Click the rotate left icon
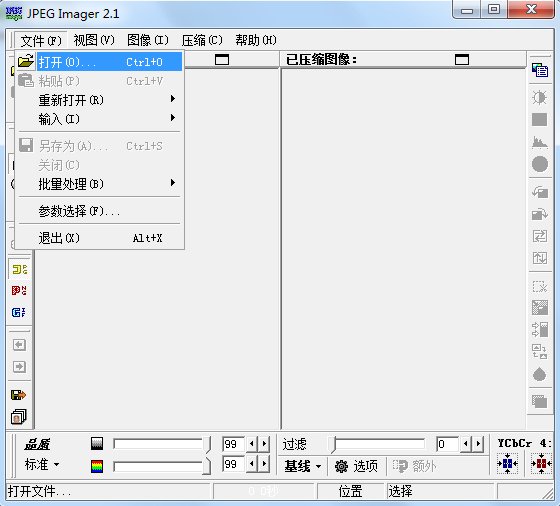 coord(540,192)
